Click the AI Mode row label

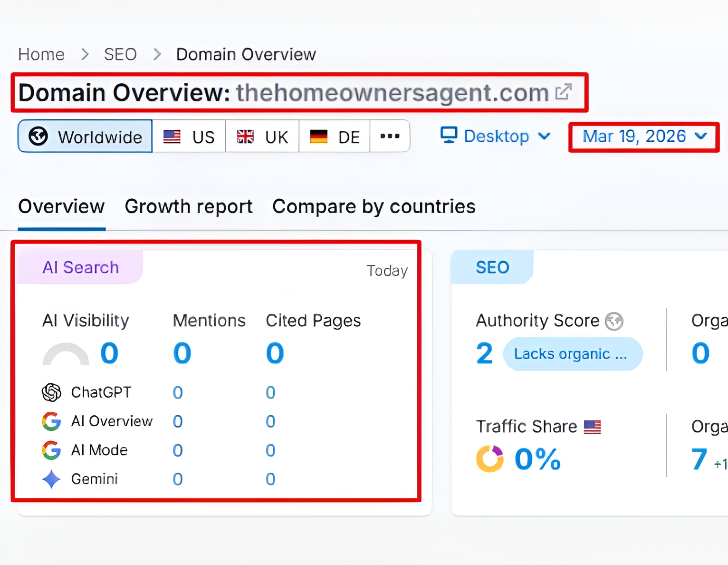[x=99, y=450]
